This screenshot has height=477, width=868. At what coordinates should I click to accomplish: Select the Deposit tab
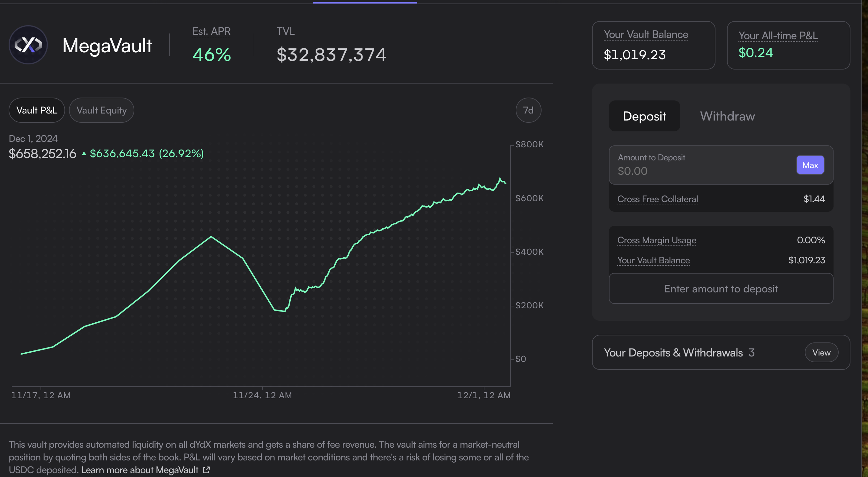pyautogui.click(x=644, y=116)
